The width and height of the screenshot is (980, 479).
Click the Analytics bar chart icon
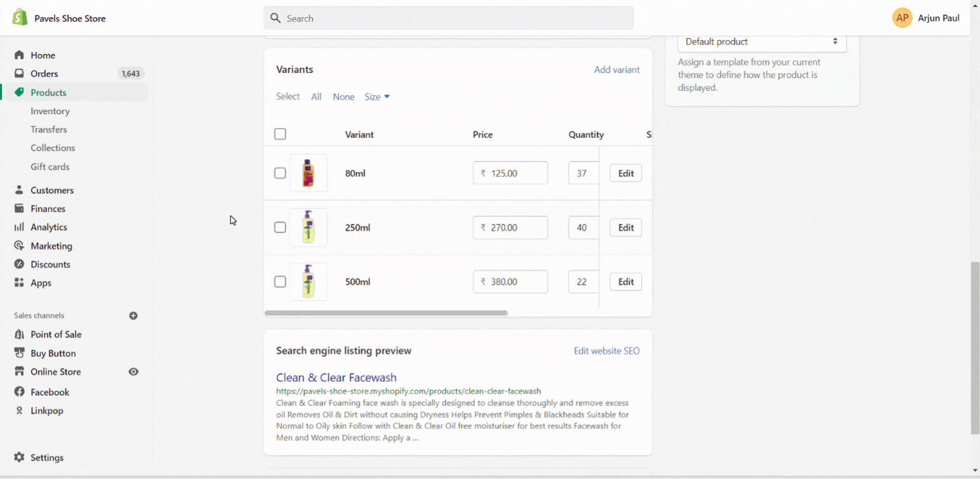(x=19, y=227)
